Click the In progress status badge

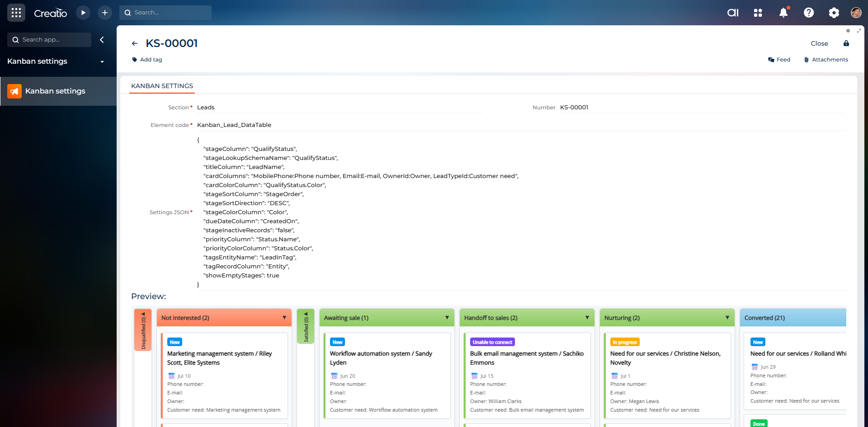click(x=625, y=342)
